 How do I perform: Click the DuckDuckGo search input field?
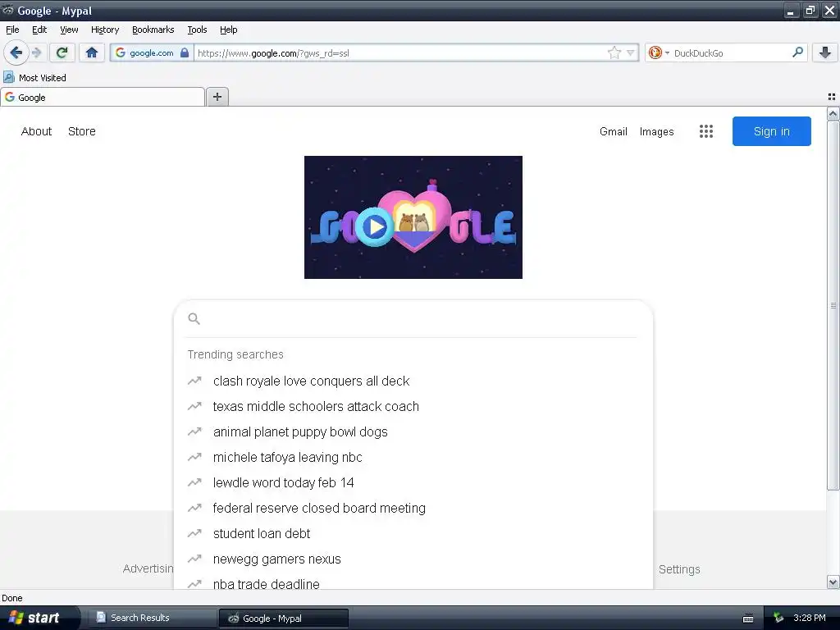click(x=731, y=53)
